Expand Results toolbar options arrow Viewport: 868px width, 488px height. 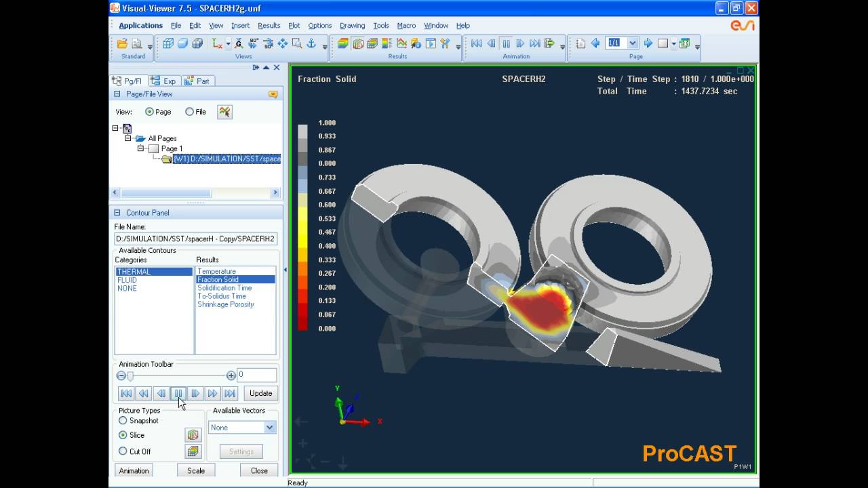(458, 46)
